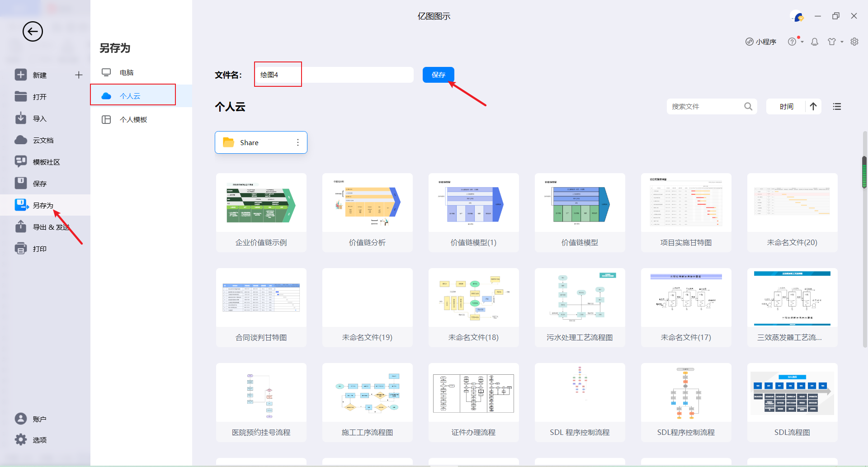Open the Share folder
The height and width of the screenshot is (467, 868).
coord(261,142)
